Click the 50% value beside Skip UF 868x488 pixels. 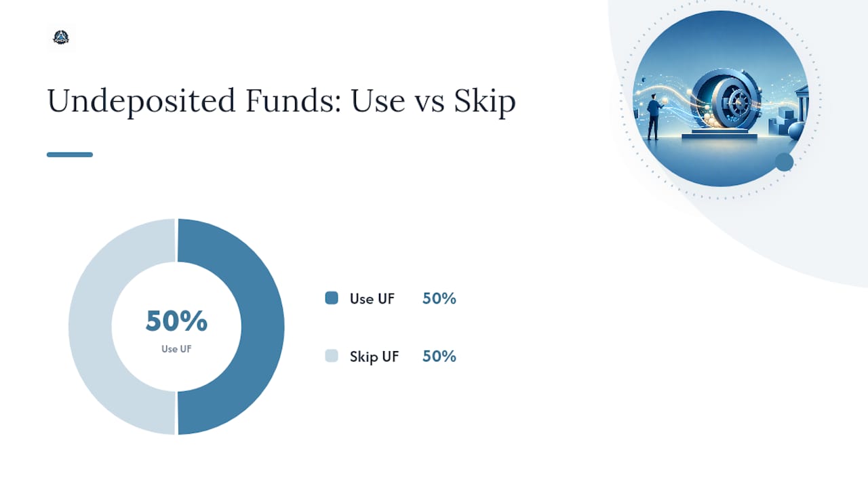click(x=439, y=357)
